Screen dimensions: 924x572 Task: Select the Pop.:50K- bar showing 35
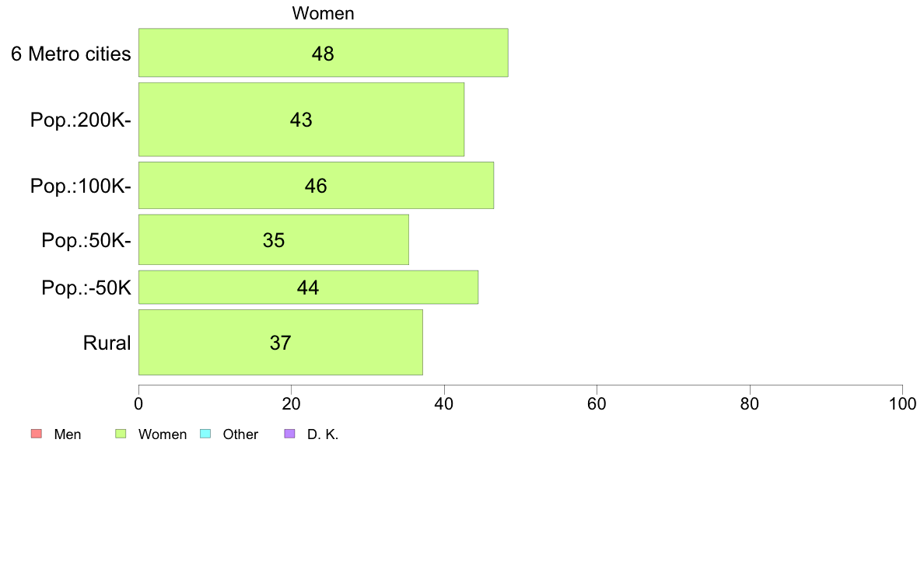pyautogui.click(x=274, y=239)
